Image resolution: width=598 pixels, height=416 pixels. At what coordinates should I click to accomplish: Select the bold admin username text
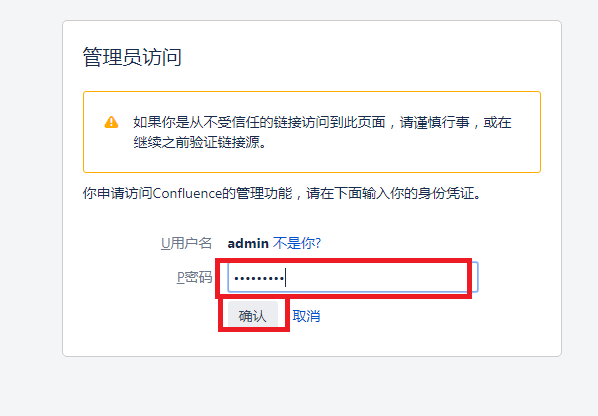coord(248,243)
